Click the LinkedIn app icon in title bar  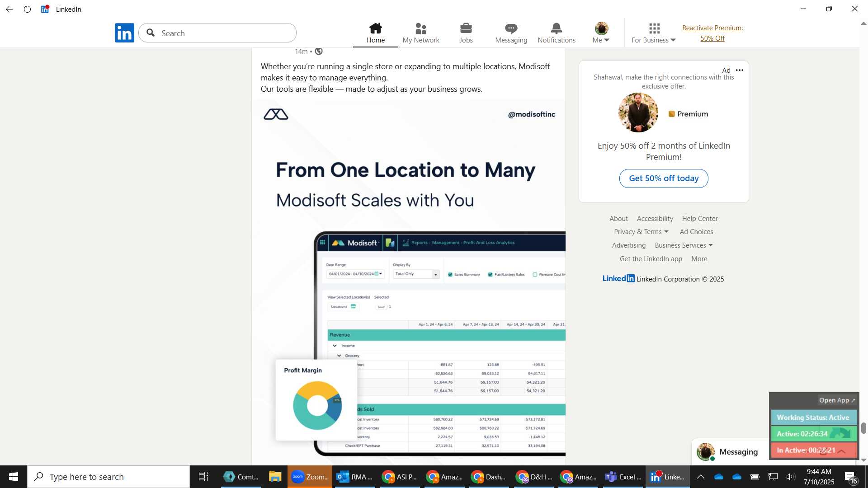click(45, 9)
